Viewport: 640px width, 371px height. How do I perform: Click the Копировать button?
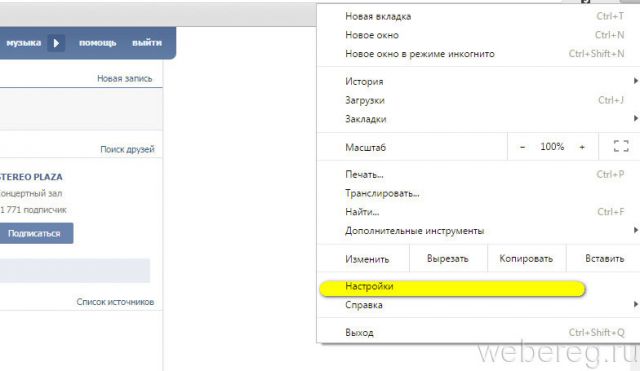click(526, 259)
